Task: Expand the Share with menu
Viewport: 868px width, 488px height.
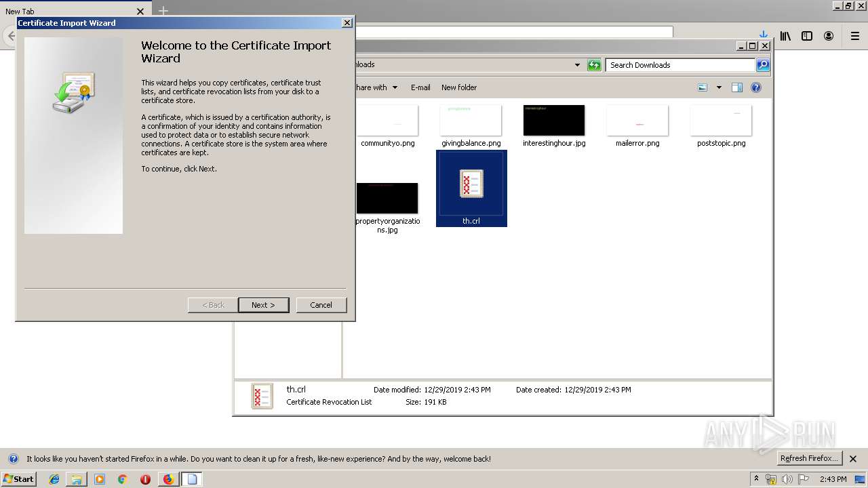Action: [x=376, y=87]
